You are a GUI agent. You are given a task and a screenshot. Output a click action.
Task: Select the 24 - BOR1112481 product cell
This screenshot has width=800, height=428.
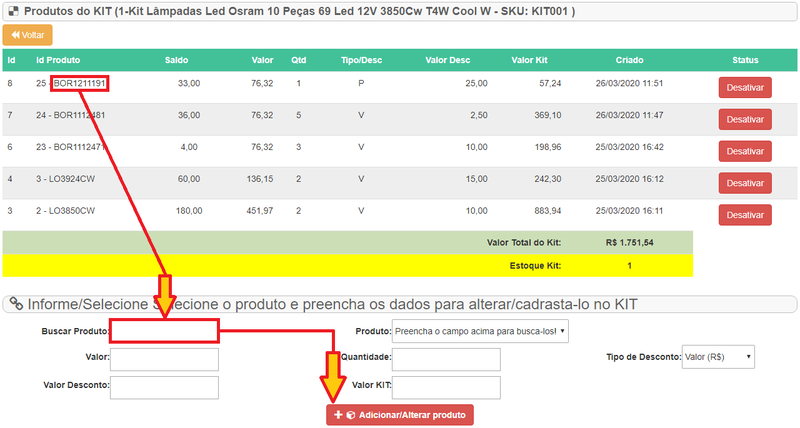click(70, 115)
